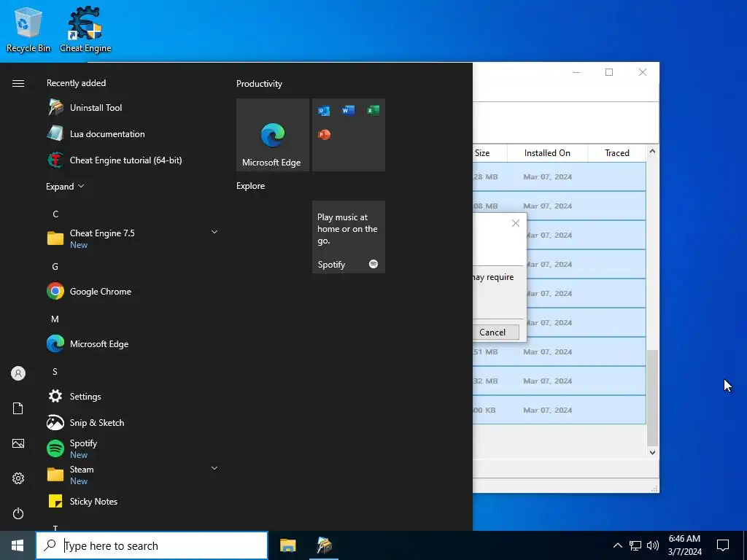This screenshot has width=747, height=560.
Task: Click the Power icon in Start
Action: pyautogui.click(x=18, y=513)
